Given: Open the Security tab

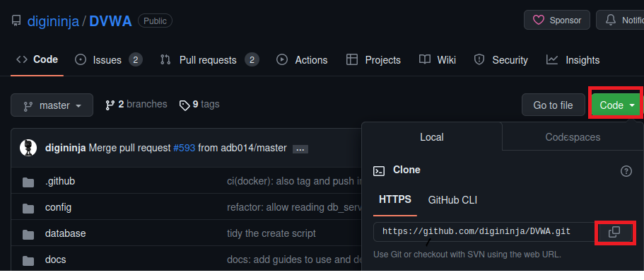Looking at the screenshot, I should pyautogui.click(x=500, y=60).
